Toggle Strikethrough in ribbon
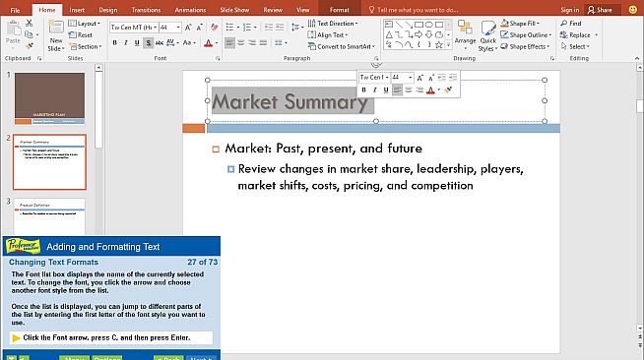The image size is (644, 360). click(159, 42)
